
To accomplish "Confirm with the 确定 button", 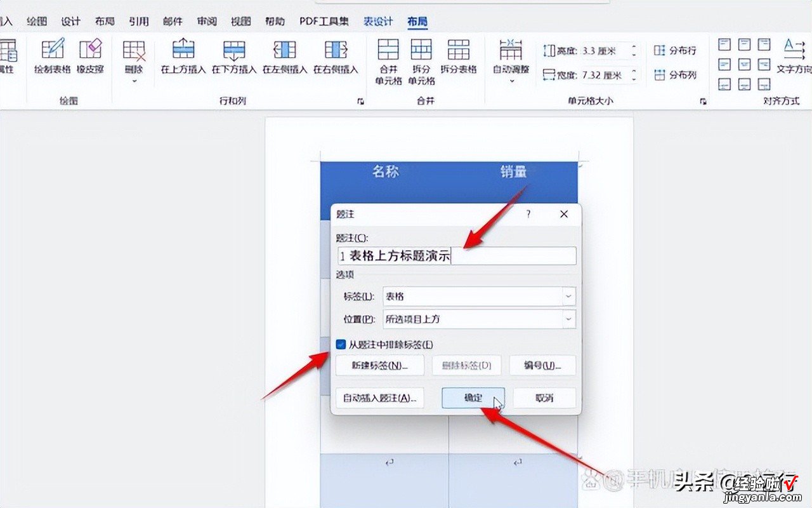I will coord(473,398).
